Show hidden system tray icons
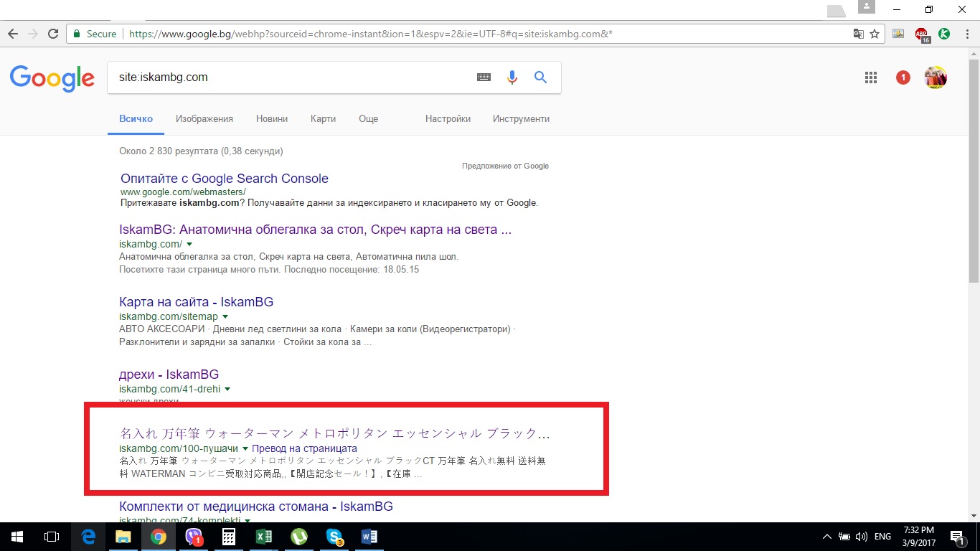The image size is (980, 551). pos(827,537)
